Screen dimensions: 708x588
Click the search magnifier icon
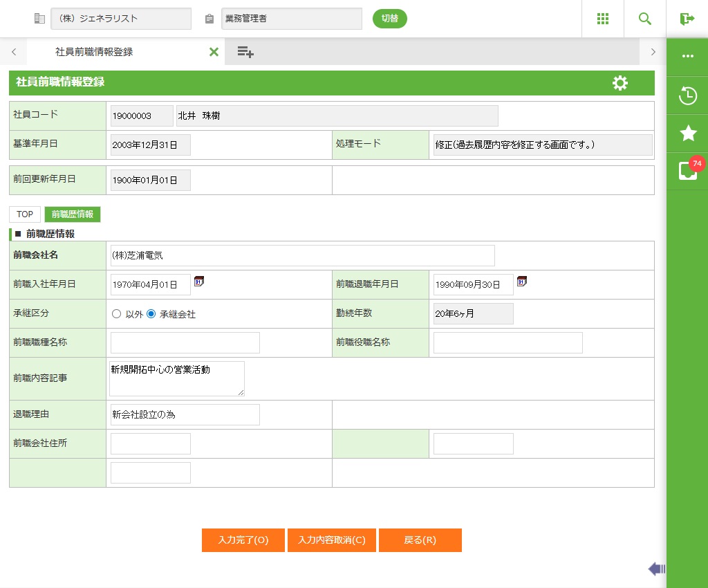(x=645, y=19)
